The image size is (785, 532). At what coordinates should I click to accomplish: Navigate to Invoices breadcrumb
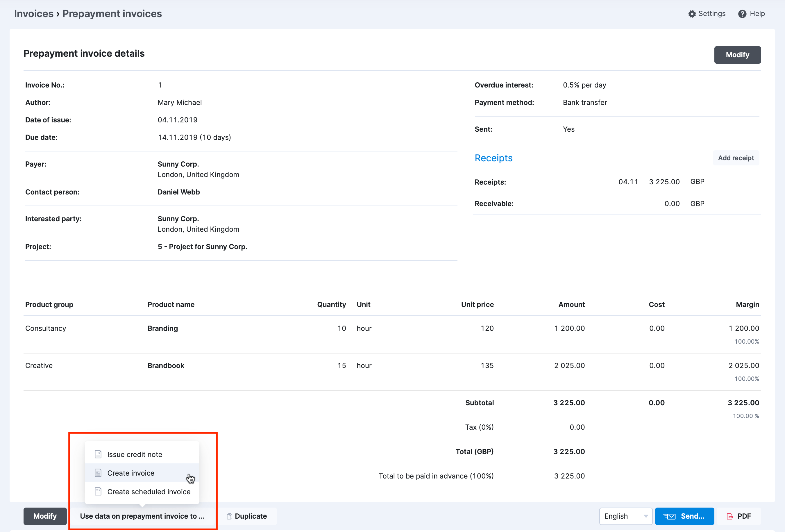pos(34,13)
